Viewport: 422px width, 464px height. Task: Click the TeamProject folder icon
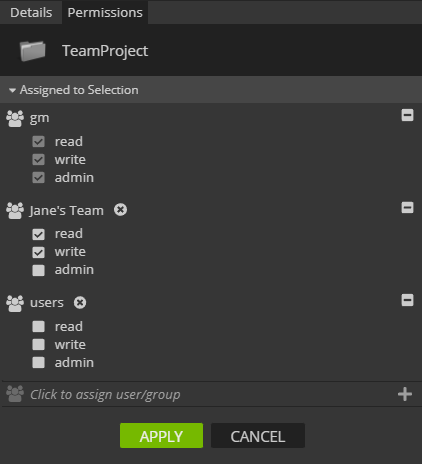pos(33,51)
